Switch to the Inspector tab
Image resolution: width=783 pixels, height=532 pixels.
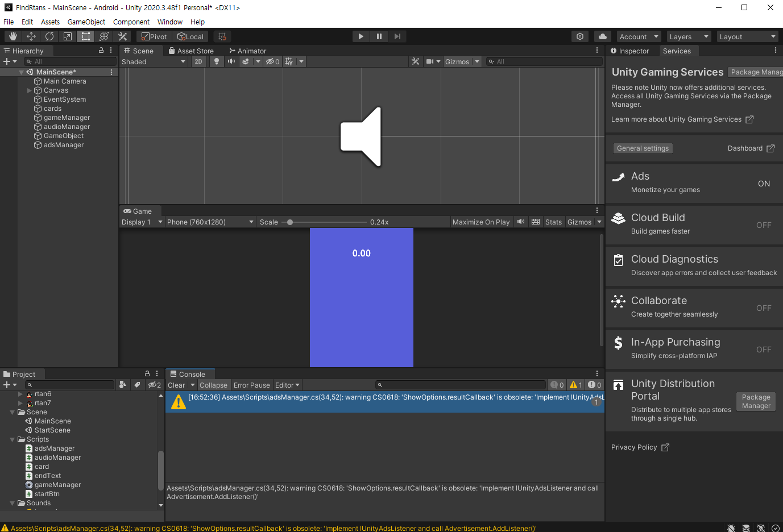click(630, 51)
